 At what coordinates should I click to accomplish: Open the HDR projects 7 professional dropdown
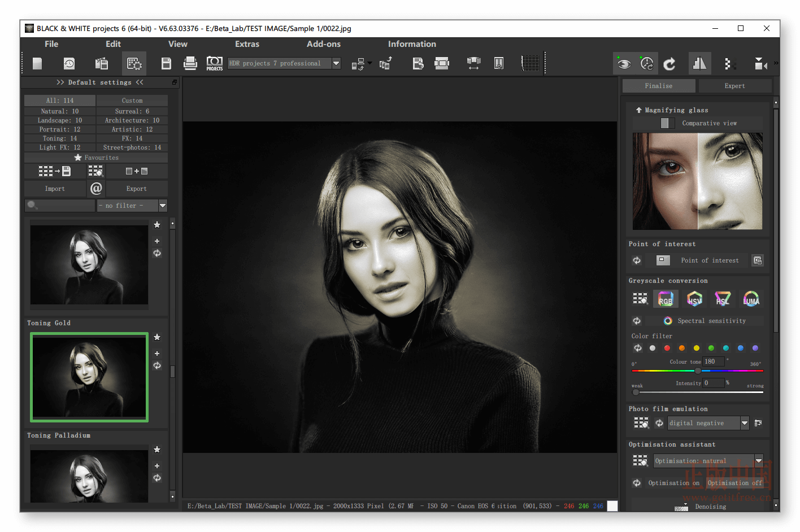(336, 63)
